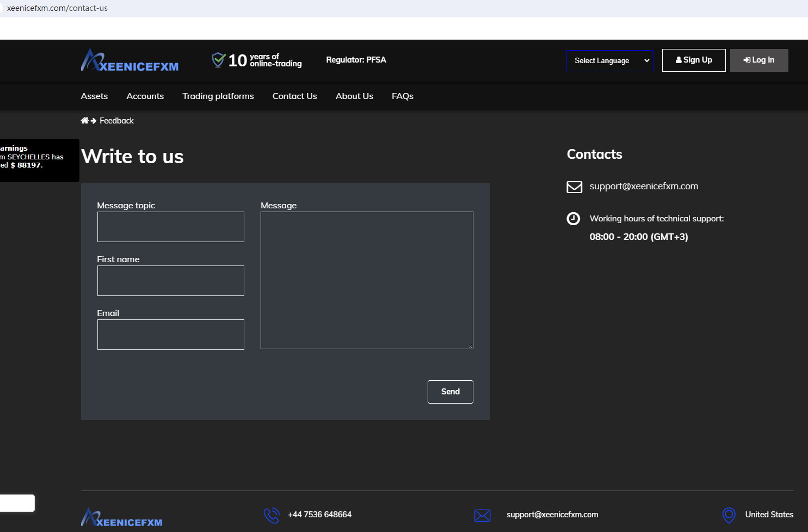This screenshot has height=532, width=808.
Task: Select the Email input field
Action: [x=170, y=335]
